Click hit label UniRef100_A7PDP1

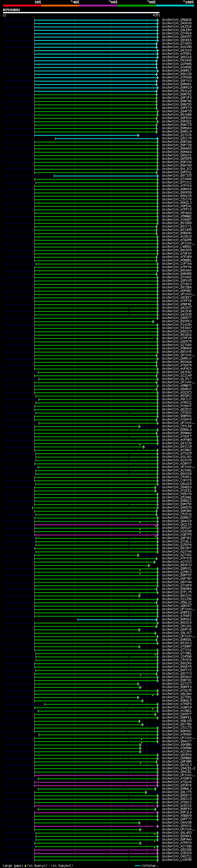(x=177, y=54)
